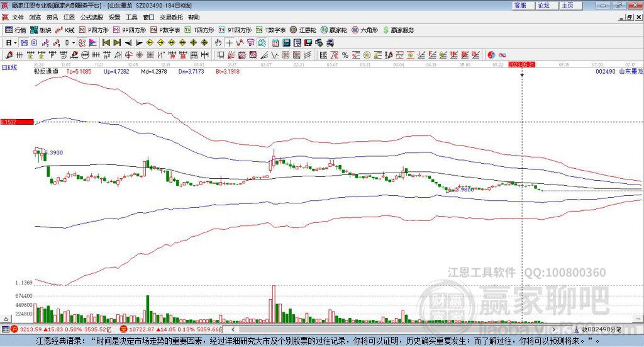Jump to the last bar with the skip-to-end icon

[x=117, y=43]
